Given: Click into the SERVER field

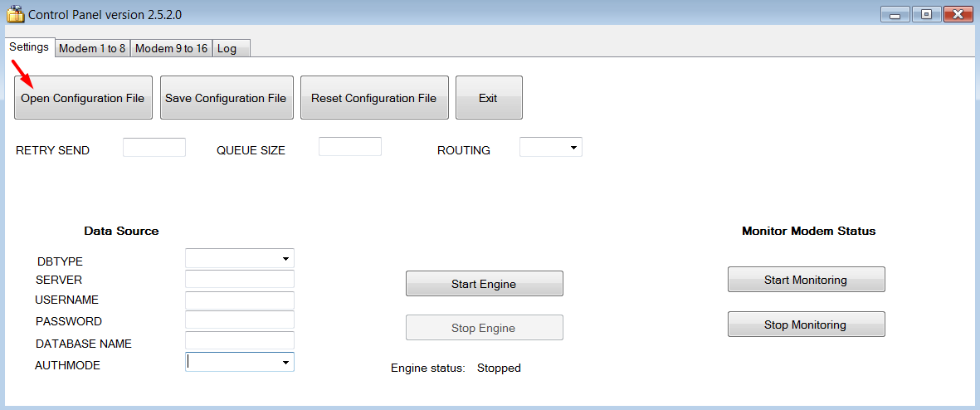Looking at the screenshot, I should (x=239, y=279).
